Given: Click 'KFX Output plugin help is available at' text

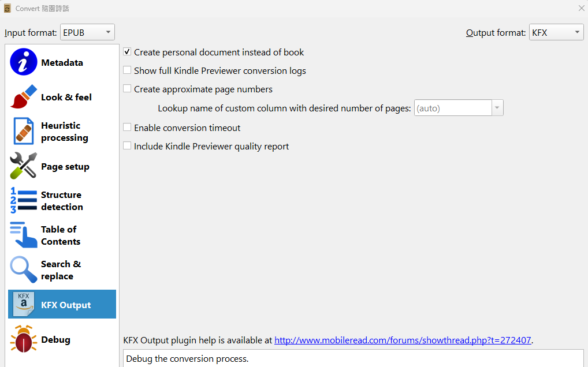Looking at the screenshot, I should pos(198,340).
